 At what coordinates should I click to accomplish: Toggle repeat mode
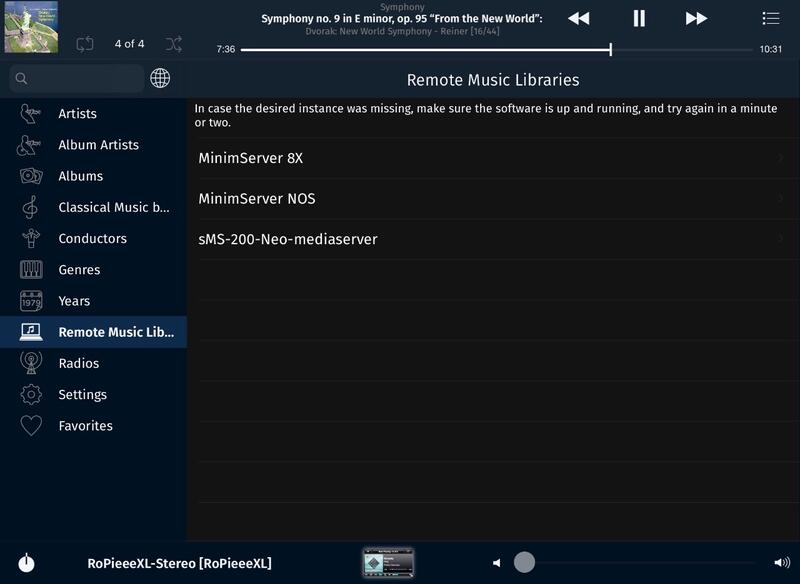coord(85,43)
